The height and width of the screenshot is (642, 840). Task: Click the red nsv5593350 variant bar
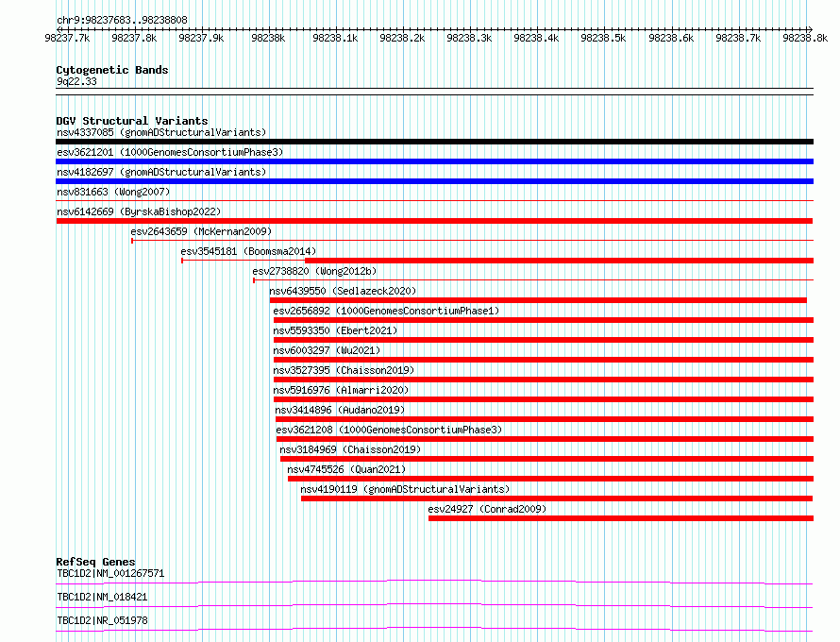544,340
